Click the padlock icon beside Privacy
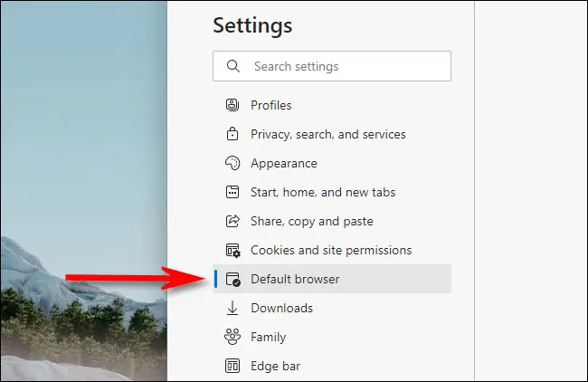 point(232,134)
